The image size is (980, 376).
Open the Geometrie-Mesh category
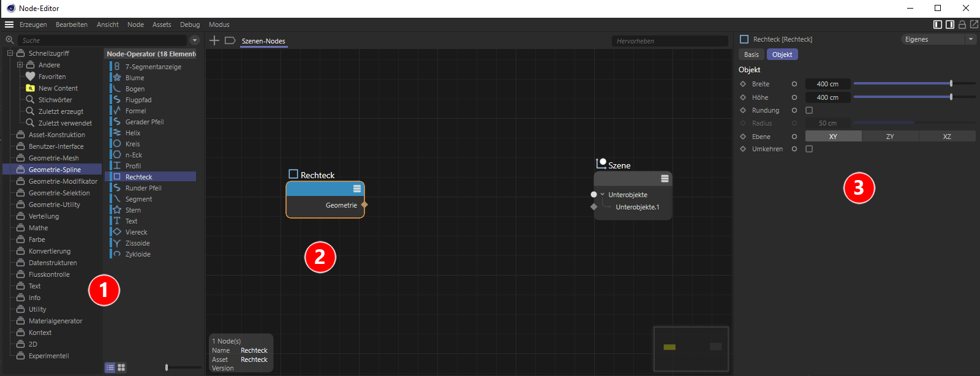[x=53, y=158]
